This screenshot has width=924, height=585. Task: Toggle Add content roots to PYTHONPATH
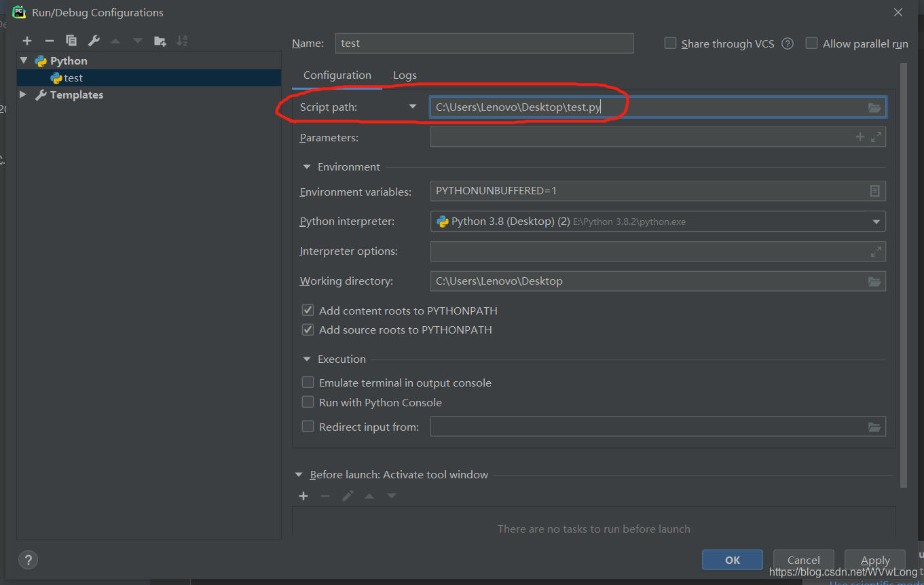click(308, 311)
